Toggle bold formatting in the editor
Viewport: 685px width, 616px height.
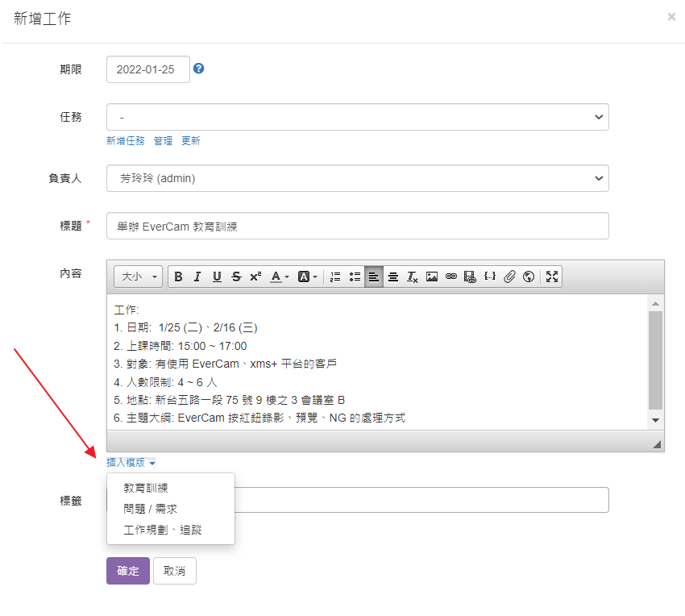pyautogui.click(x=178, y=277)
